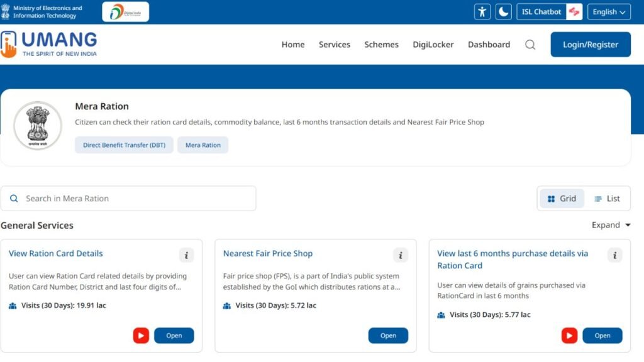The width and height of the screenshot is (644, 362).
Task: Play video for last 6 months purchase details
Action: tap(569, 336)
